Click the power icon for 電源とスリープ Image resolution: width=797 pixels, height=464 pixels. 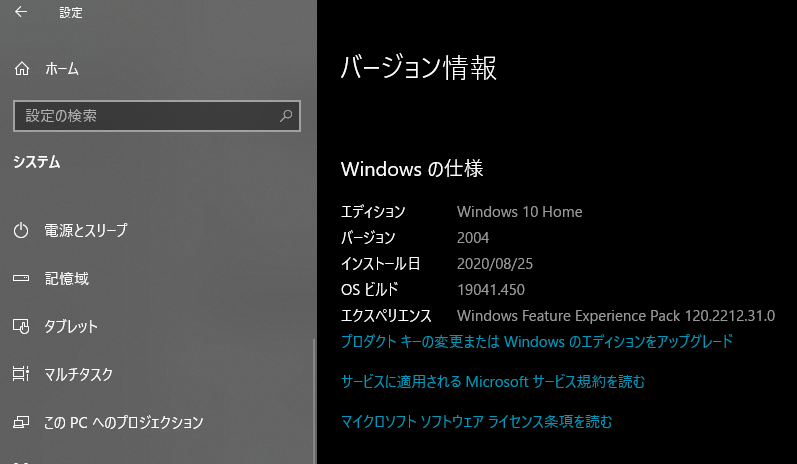point(21,230)
